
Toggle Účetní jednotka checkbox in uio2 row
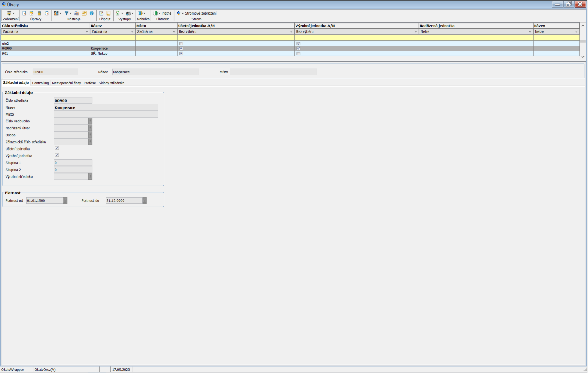[x=181, y=44]
